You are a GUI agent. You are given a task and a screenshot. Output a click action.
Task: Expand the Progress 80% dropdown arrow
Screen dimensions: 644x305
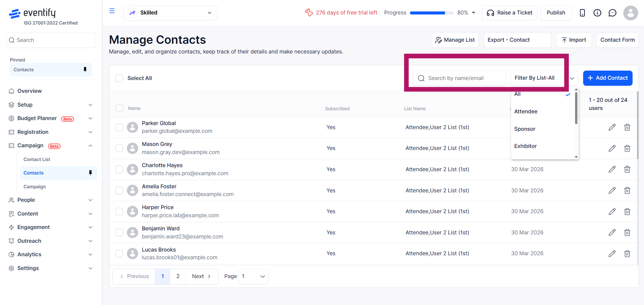[x=473, y=13]
